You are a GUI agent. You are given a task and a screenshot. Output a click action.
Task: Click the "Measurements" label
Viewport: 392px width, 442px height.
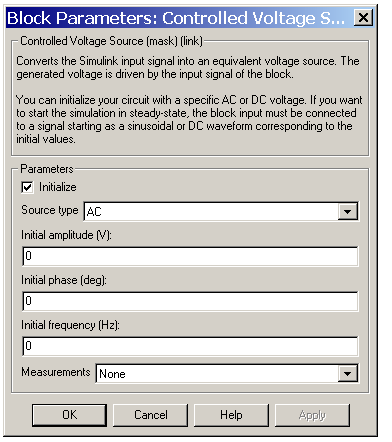click(x=56, y=372)
